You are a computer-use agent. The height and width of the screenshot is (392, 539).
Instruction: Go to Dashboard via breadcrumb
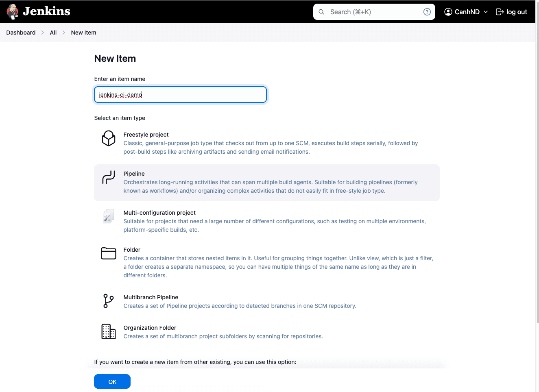pyautogui.click(x=21, y=33)
